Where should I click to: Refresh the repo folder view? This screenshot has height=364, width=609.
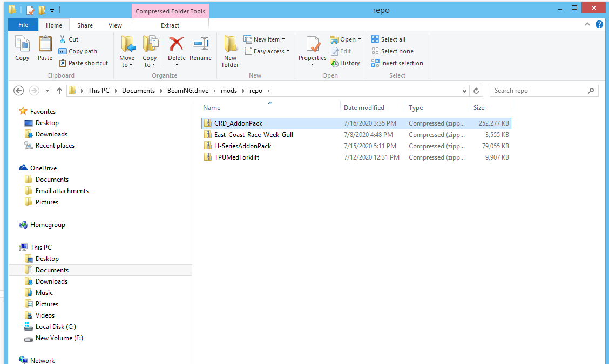476,91
